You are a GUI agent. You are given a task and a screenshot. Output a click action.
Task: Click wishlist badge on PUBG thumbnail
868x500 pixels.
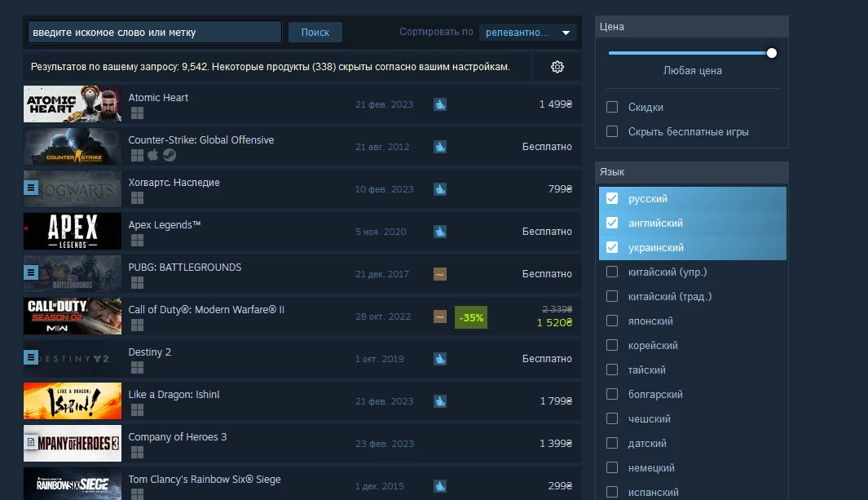pyautogui.click(x=31, y=272)
